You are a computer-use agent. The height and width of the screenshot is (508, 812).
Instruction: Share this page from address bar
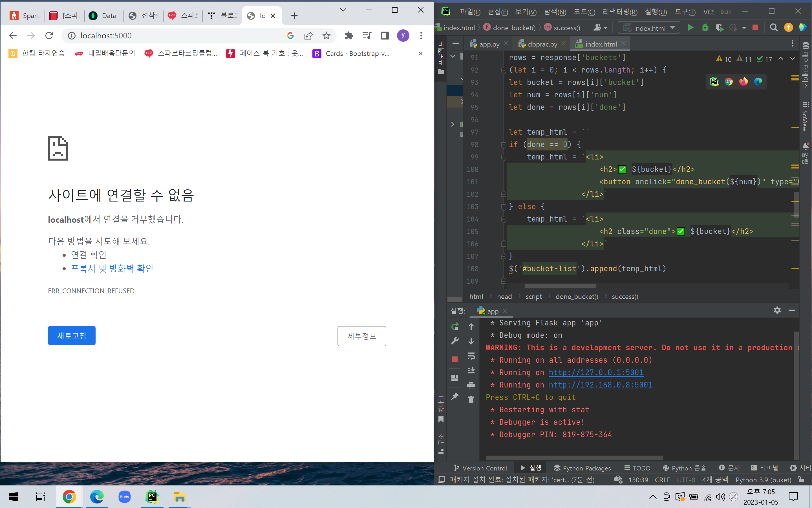coord(308,36)
